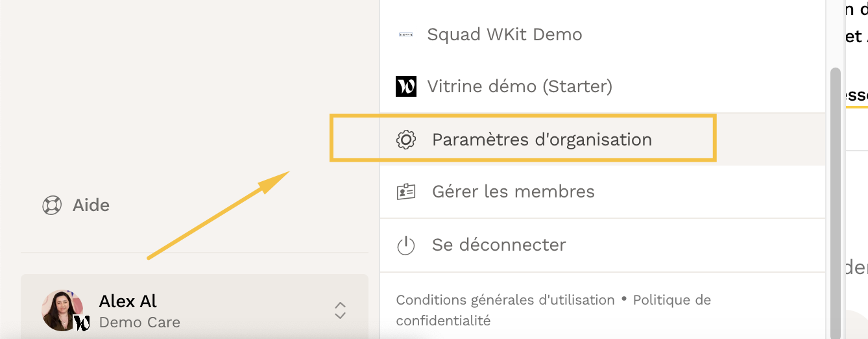Open the Aide help section

click(x=91, y=206)
